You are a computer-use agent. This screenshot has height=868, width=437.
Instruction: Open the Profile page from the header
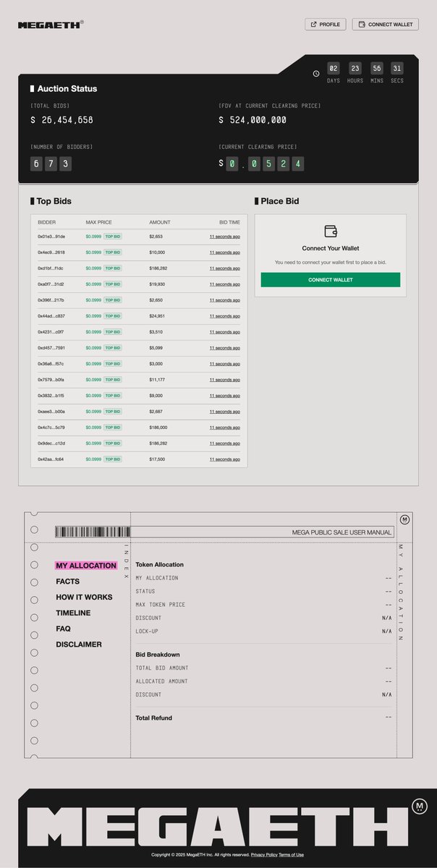pyautogui.click(x=326, y=25)
